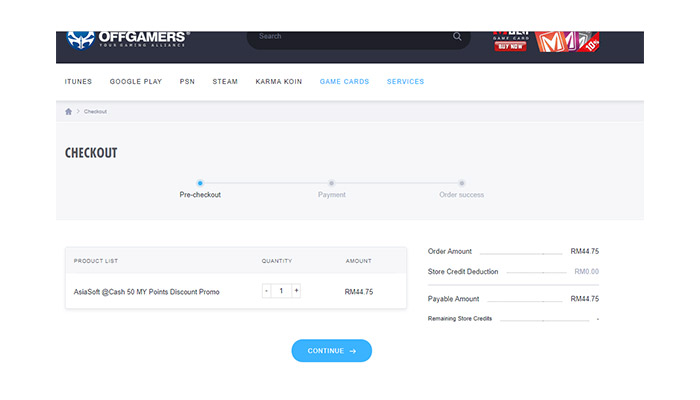Open the Steam menu

pos(225,82)
